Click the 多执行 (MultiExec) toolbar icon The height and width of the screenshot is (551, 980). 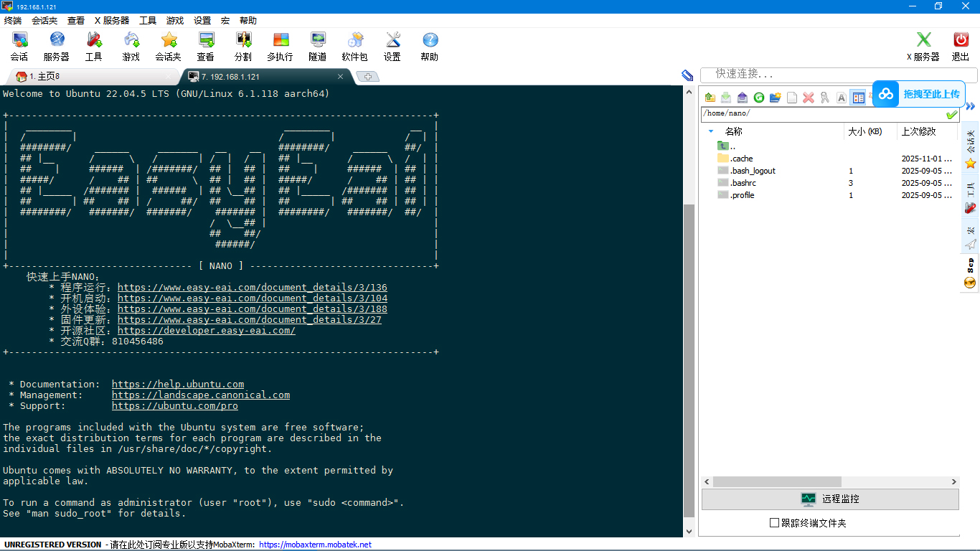coord(280,46)
